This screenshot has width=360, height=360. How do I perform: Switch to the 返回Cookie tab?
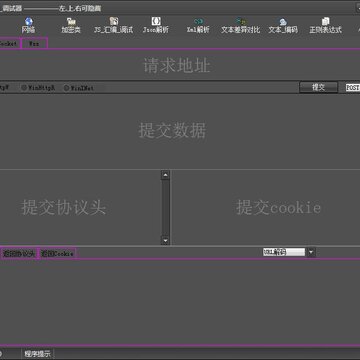point(57,253)
